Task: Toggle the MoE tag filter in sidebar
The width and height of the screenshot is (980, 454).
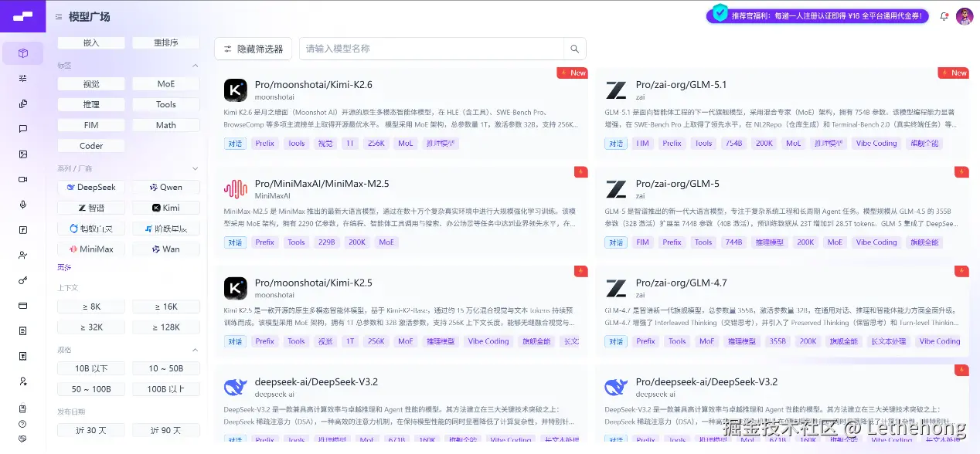Action: point(166,84)
